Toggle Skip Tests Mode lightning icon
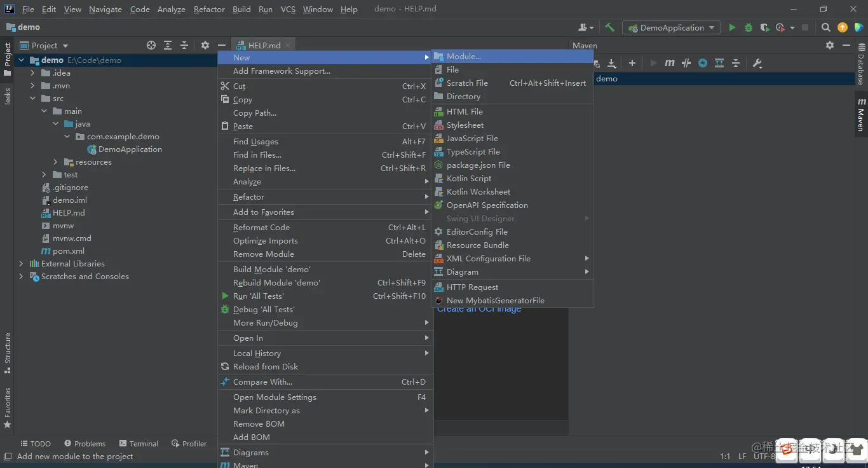The image size is (868, 468). tap(703, 63)
